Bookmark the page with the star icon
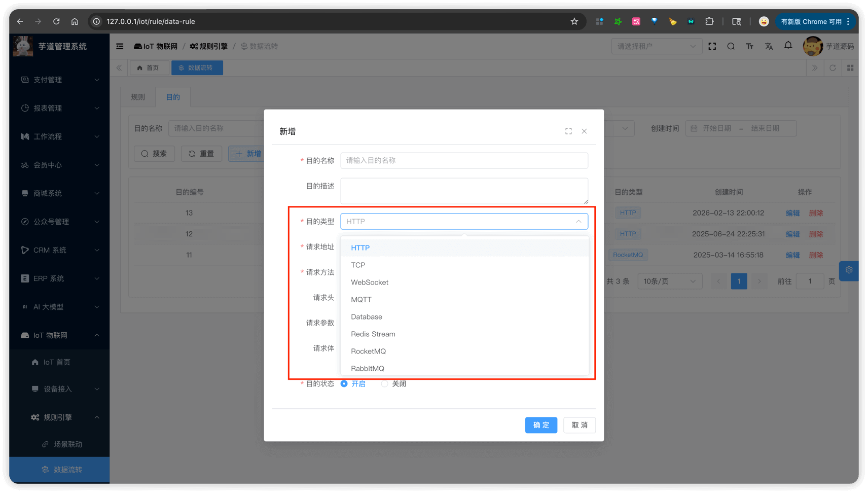The image size is (868, 493). point(574,21)
